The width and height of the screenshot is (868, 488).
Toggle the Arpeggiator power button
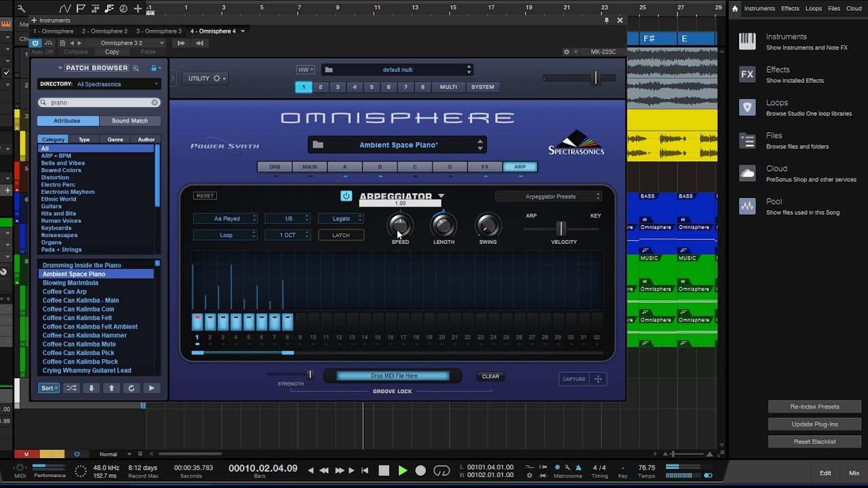[x=346, y=196]
